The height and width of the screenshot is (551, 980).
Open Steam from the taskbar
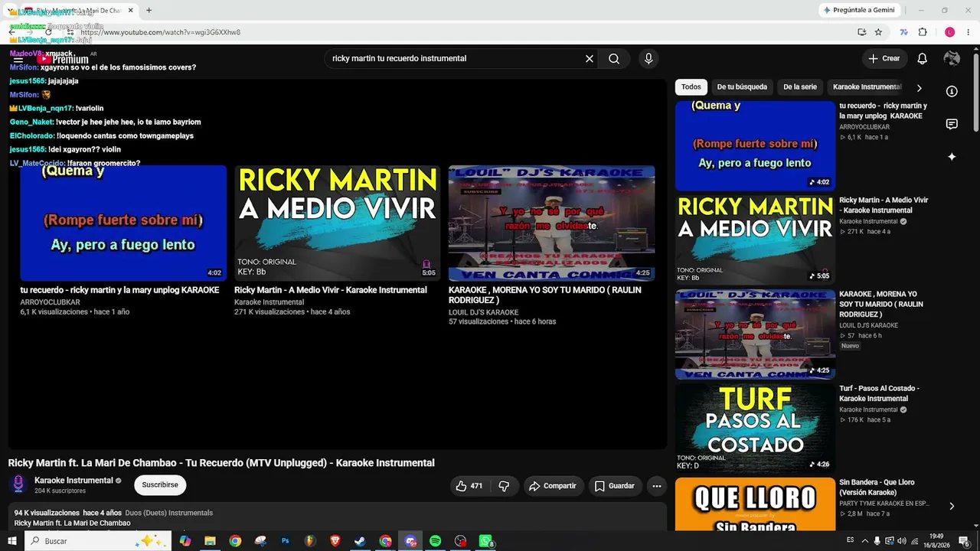[360, 541]
